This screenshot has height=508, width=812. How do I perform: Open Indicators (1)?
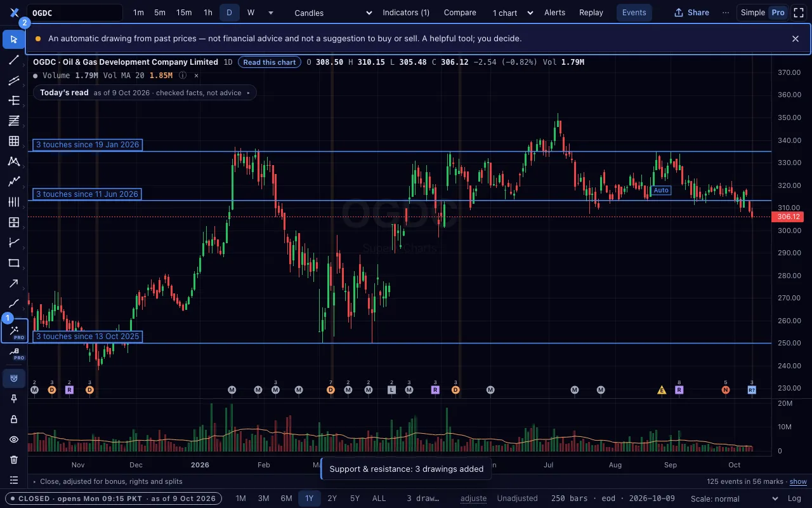406,13
